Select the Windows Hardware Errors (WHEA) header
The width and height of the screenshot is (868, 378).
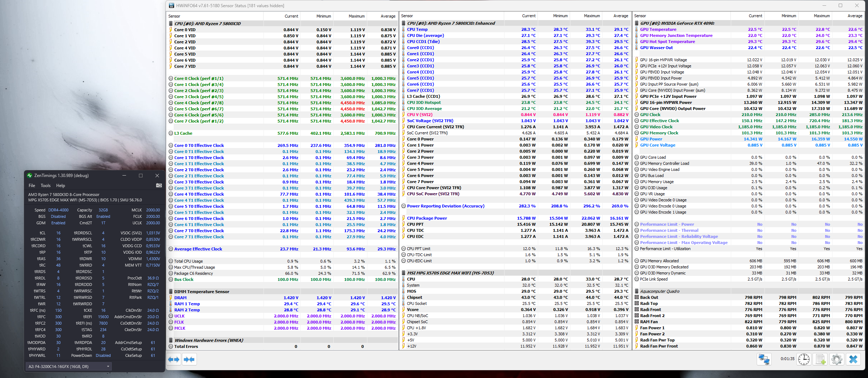(x=283, y=340)
